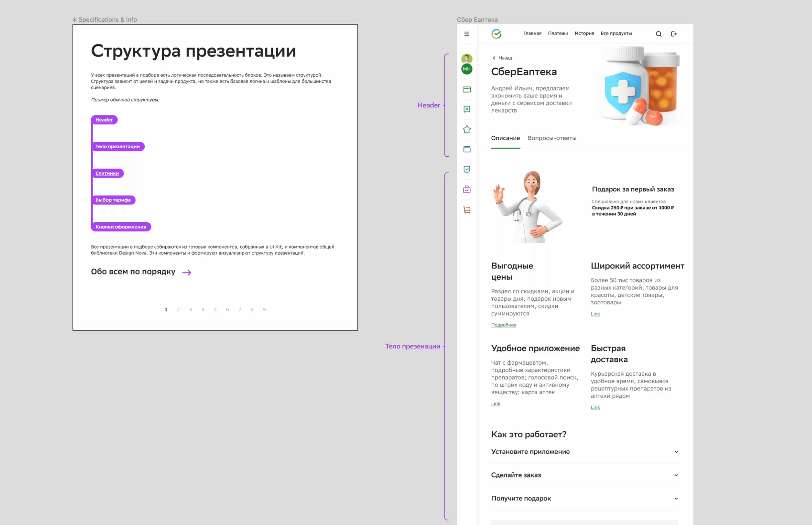Viewport: 812px width, 525px height.
Task: Click Link under Удобное приложение
Action: click(495, 404)
